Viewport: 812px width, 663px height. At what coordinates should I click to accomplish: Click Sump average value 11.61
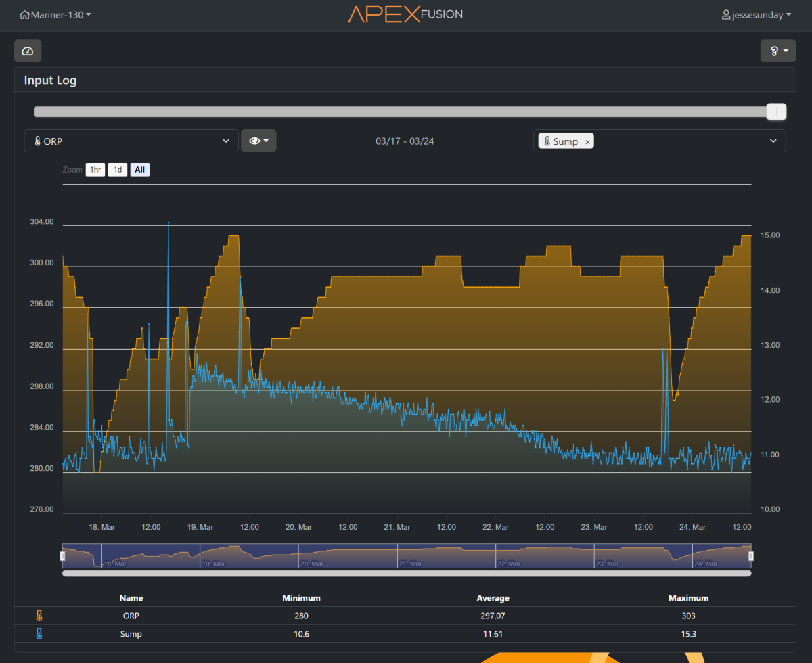coord(492,634)
